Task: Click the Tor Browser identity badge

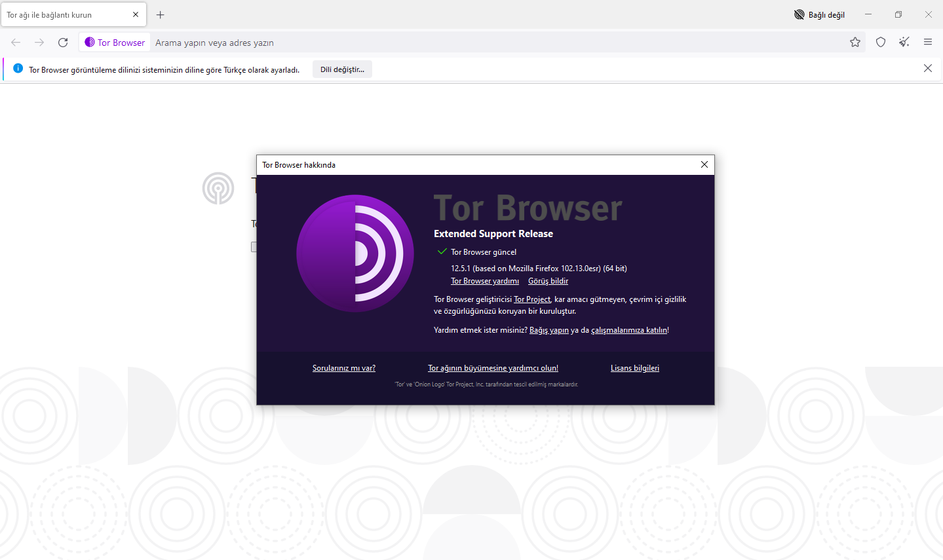Action: point(115,43)
